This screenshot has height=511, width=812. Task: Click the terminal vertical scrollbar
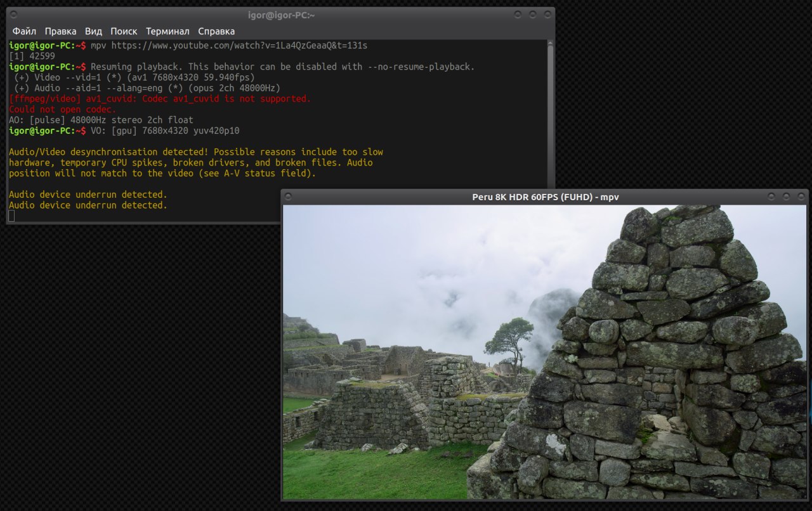pos(551,114)
